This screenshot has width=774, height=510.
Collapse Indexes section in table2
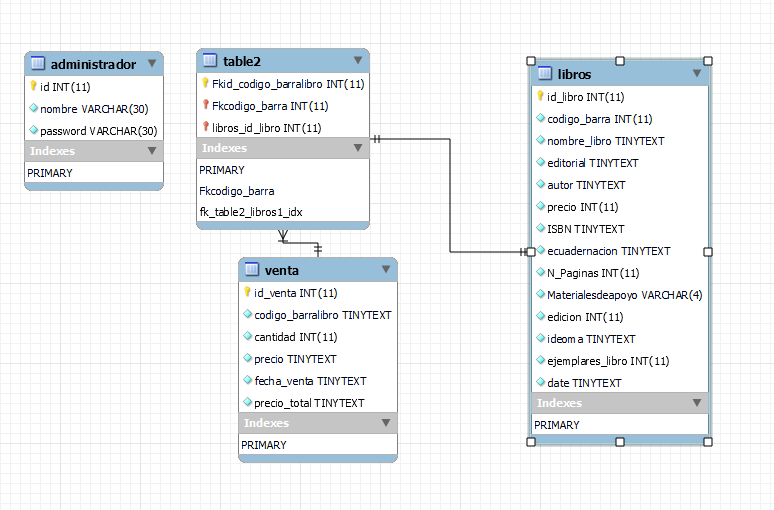coord(358,148)
